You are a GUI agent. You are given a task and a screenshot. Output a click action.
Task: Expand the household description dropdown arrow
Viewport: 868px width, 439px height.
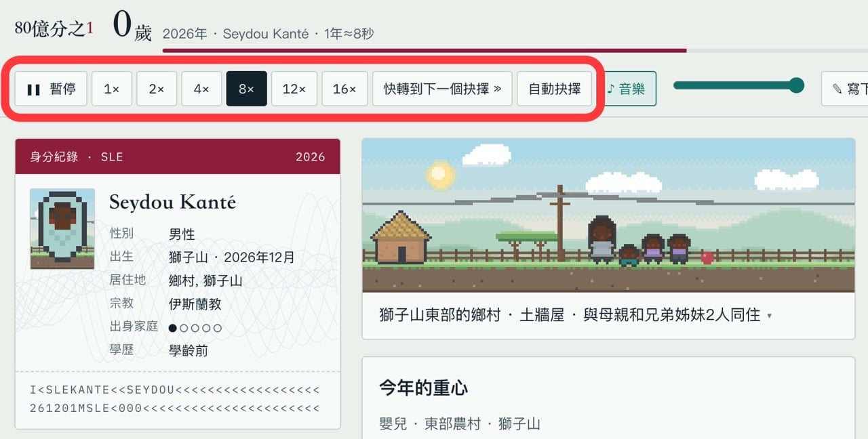[769, 316]
